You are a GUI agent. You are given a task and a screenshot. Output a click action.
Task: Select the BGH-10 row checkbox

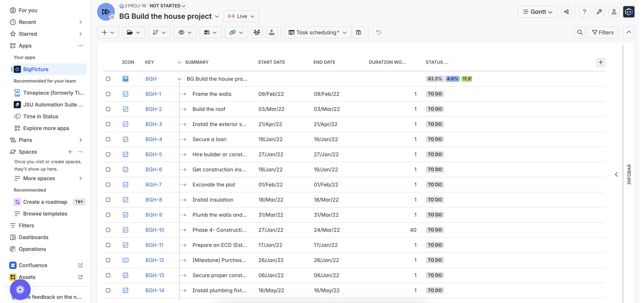[108, 230]
